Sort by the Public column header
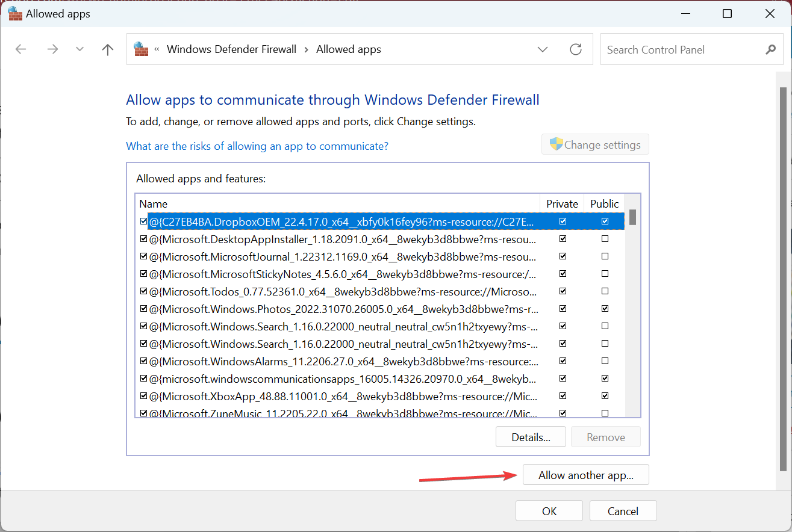The width and height of the screenshot is (792, 532). (x=605, y=204)
